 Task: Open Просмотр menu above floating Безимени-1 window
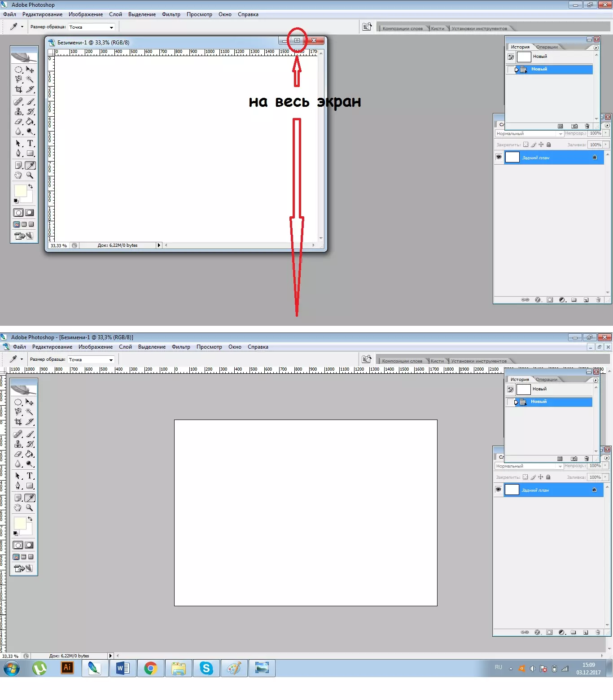point(199,14)
